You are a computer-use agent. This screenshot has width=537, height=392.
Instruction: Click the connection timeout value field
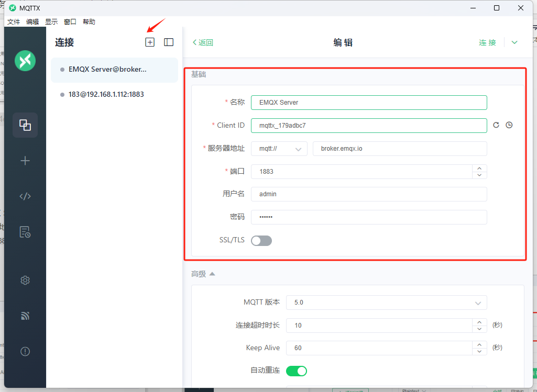pos(379,326)
